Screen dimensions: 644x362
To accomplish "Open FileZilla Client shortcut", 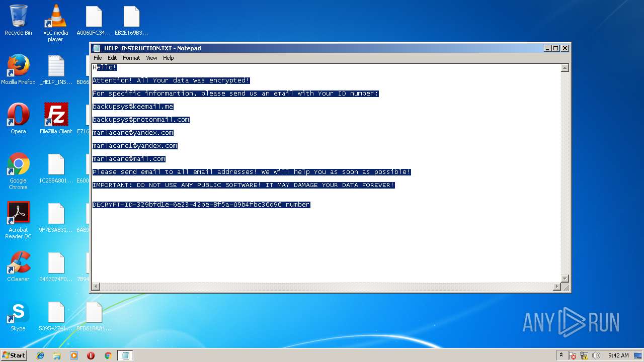I will pos(56,119).
